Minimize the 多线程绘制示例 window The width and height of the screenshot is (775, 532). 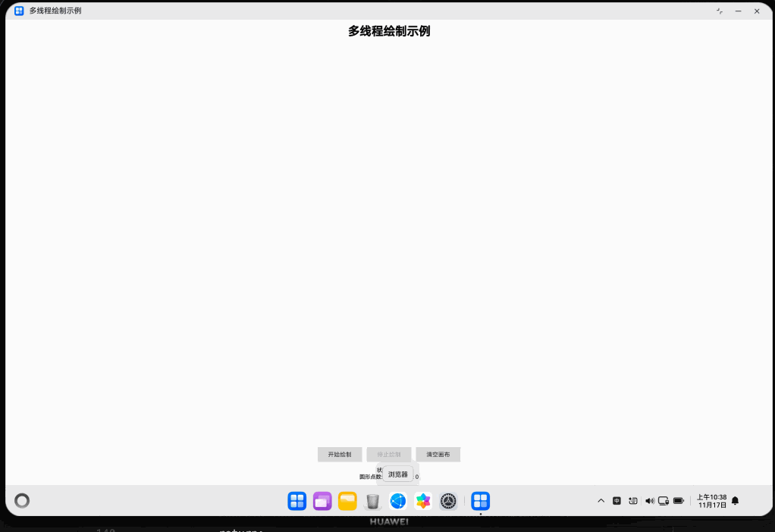tap(738, 11)
